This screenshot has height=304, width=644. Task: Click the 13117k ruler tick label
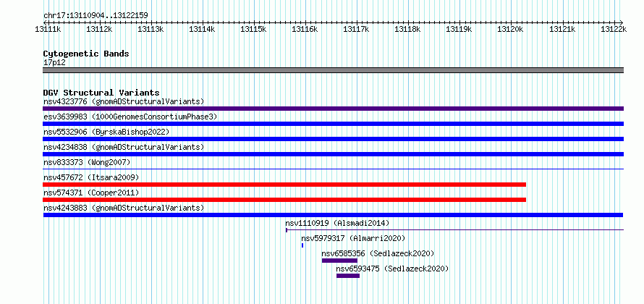pyautogui.click(x=357, y=29)
